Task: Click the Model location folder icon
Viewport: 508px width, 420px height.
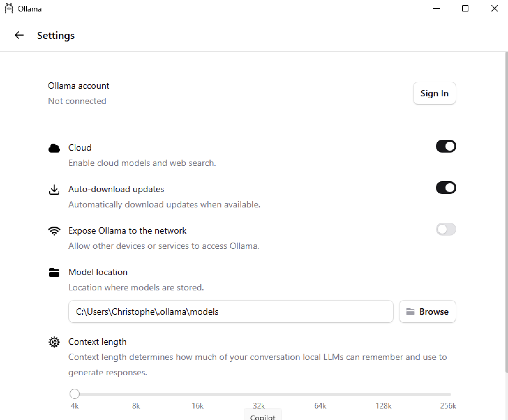Action: (x=54, y=273)
